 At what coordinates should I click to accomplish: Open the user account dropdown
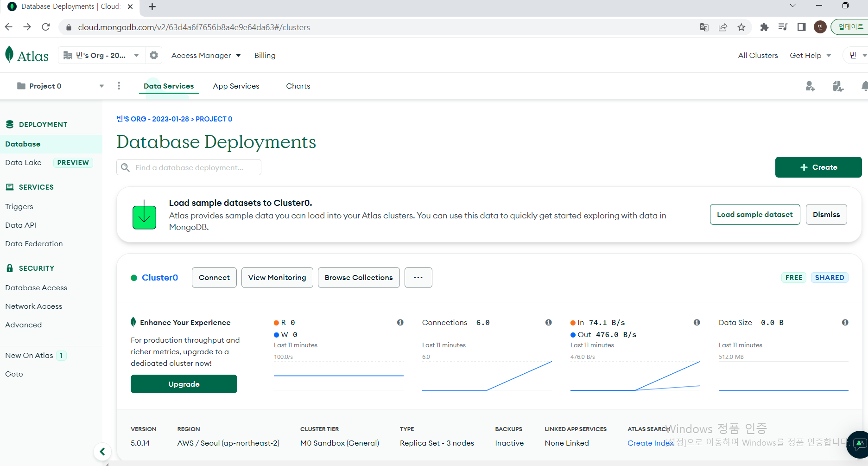(x=858, y=55)
